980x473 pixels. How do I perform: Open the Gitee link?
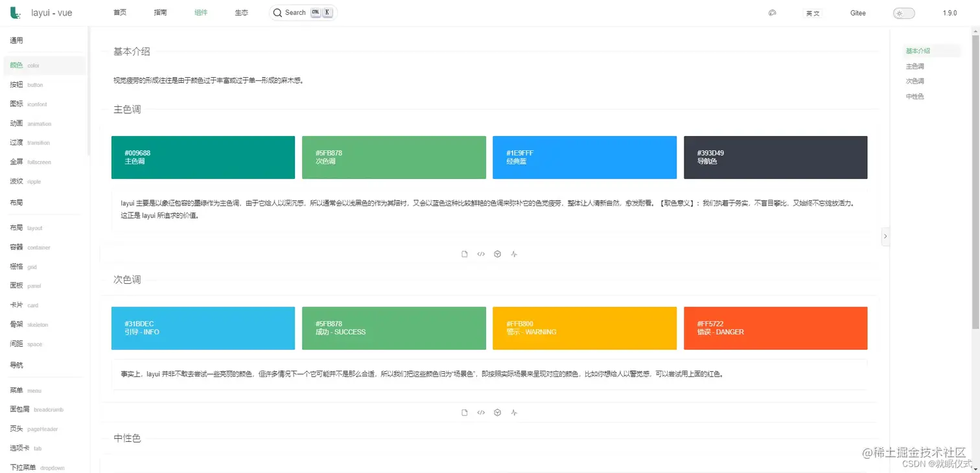[858, 13]
